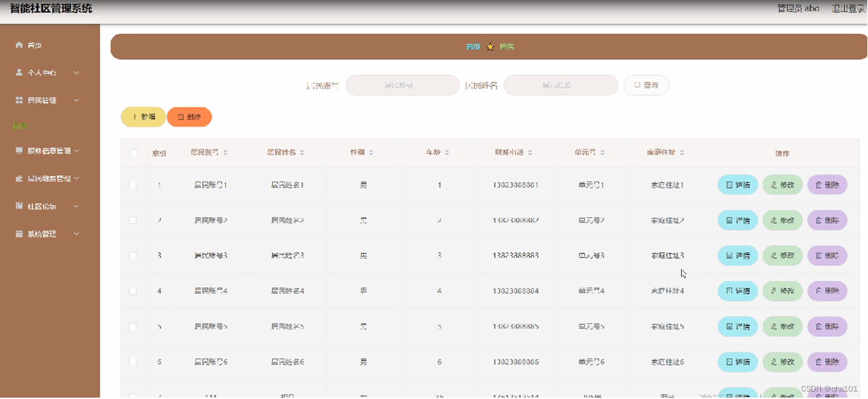Sort by 性别 column arrows
The width and height of the screenshot is (868, 399).
pyautogui.click(x=371, y=153)
